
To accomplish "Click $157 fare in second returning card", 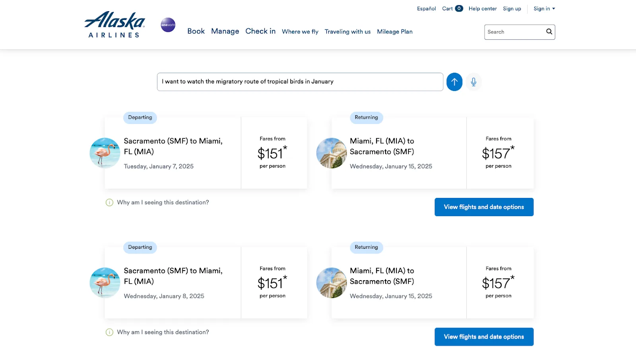I will pos(498,283).
